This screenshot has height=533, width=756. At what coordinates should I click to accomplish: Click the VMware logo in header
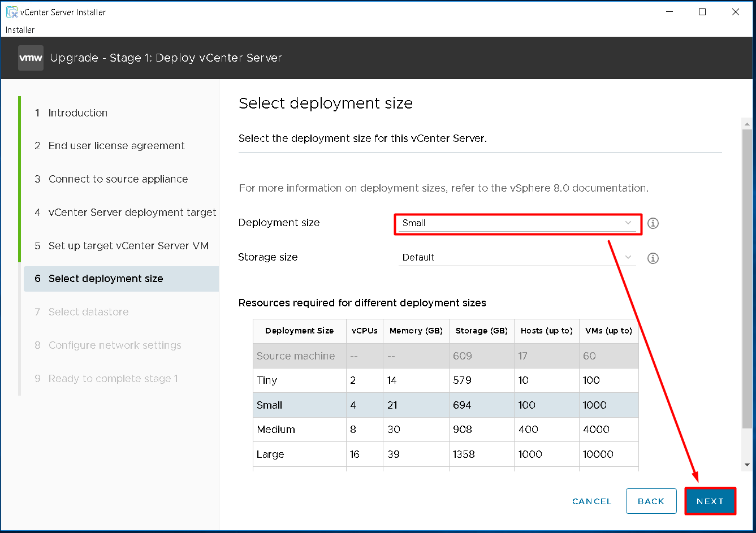[31, 58]
